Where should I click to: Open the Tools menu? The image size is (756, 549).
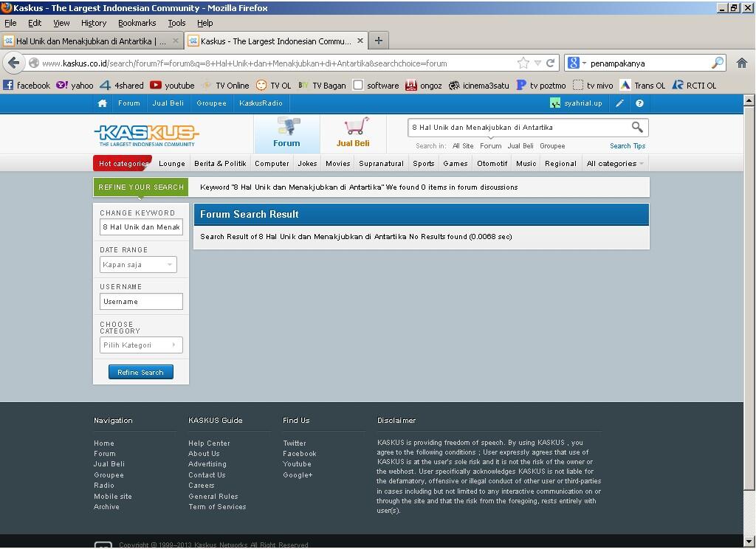coord(176,23)
